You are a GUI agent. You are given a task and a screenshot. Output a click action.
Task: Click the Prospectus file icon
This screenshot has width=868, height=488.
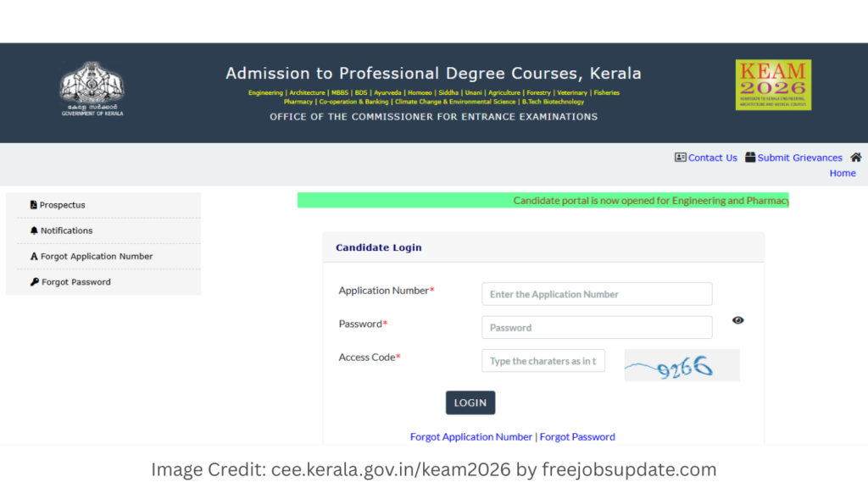tap(34, 205)
